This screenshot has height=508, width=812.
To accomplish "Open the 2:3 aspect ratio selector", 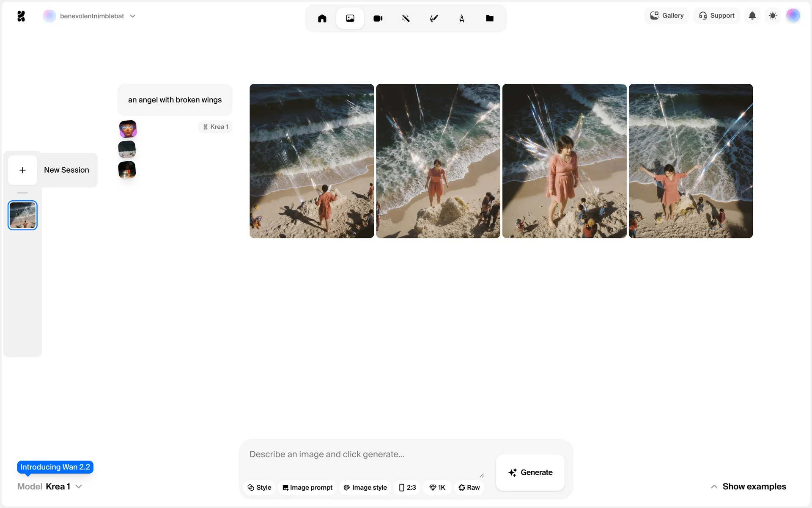I will pyautogui.click(x=407, y=487).
